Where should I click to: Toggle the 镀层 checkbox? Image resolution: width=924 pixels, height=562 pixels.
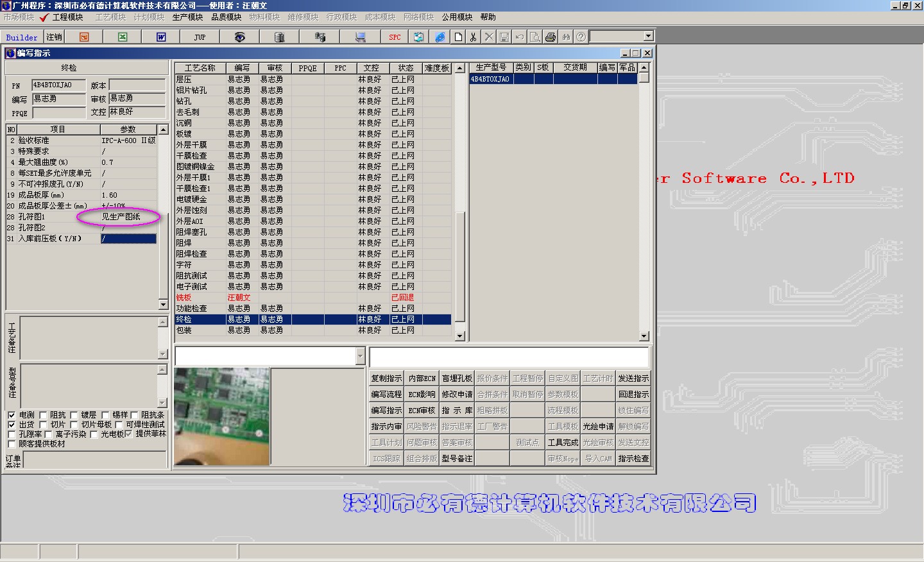(x=74, y=415)
